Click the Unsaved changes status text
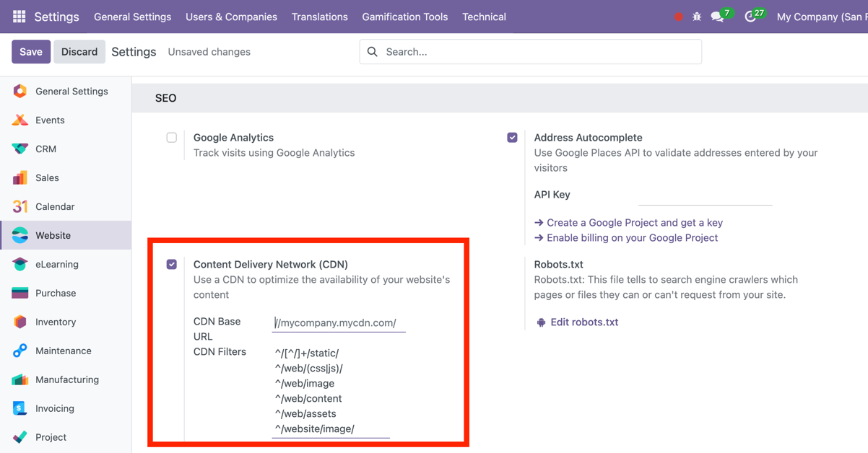 pos(209,52)
